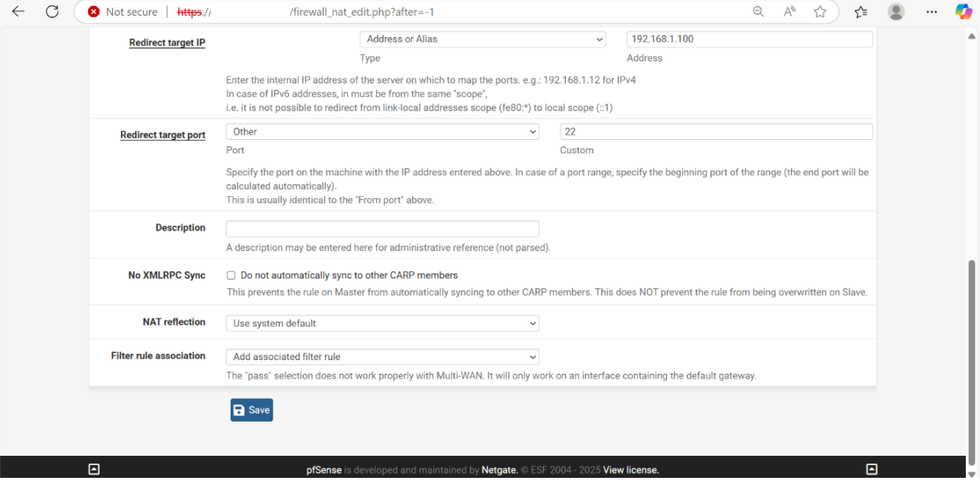The width and height of the screenshot is (980, 481).
Task: Click the Filter rule association label
Action: pyautogui.click(x=158, y=356)
